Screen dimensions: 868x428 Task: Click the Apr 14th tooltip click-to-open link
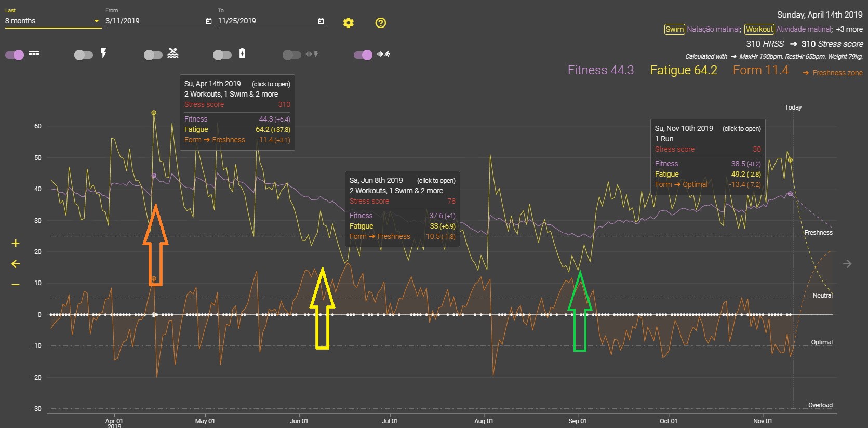click(x=271, y=84)
